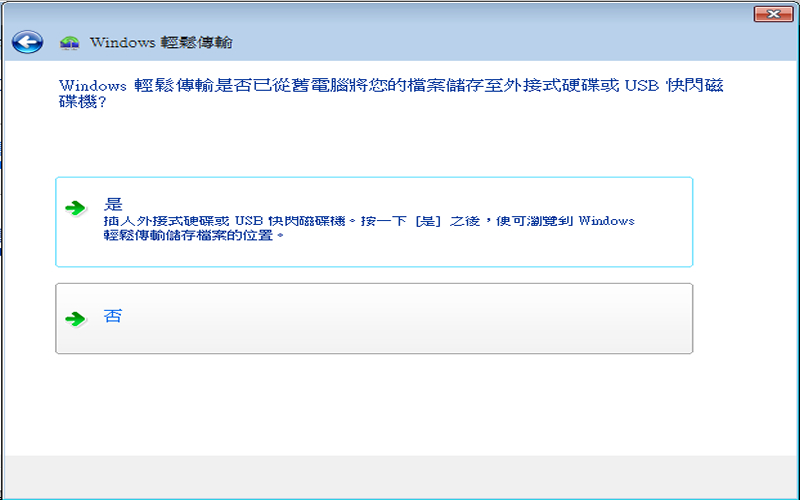Close the Windows 輕鬆傳輸 dialog
This screenshot has height=500, width=800.
(773, 14)
